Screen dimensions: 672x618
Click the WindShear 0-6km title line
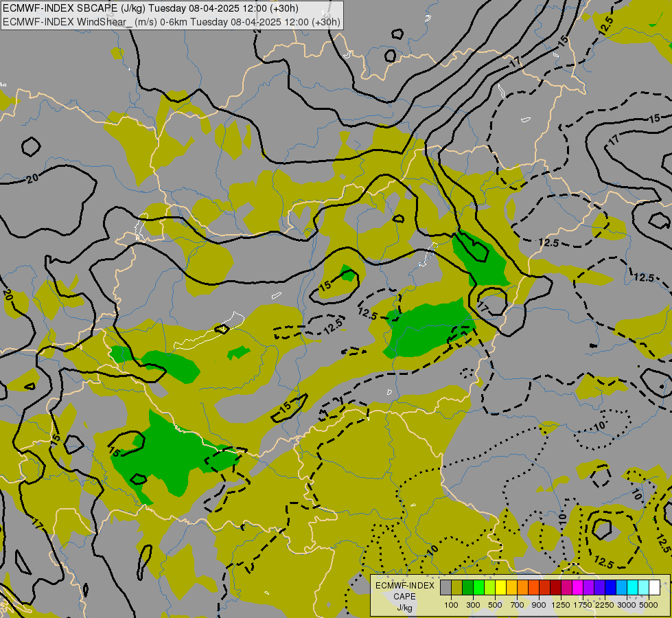[172, 22]
